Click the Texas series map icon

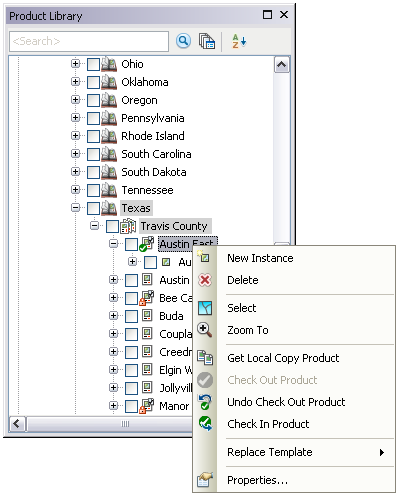pyautogui.click(x=109, y=208)
